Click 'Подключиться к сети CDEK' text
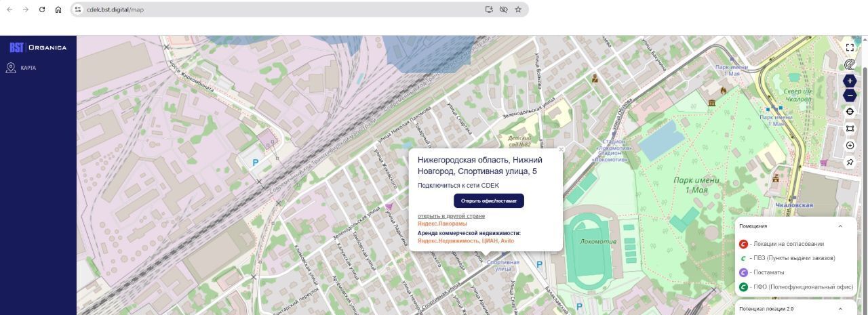This screenshot has height=315, width=868. pyautogui.click(x=458, y=186)
